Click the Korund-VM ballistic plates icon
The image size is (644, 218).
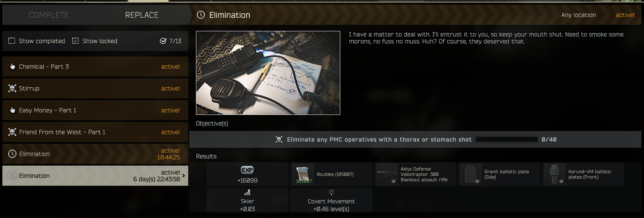(x=555, y=174)
